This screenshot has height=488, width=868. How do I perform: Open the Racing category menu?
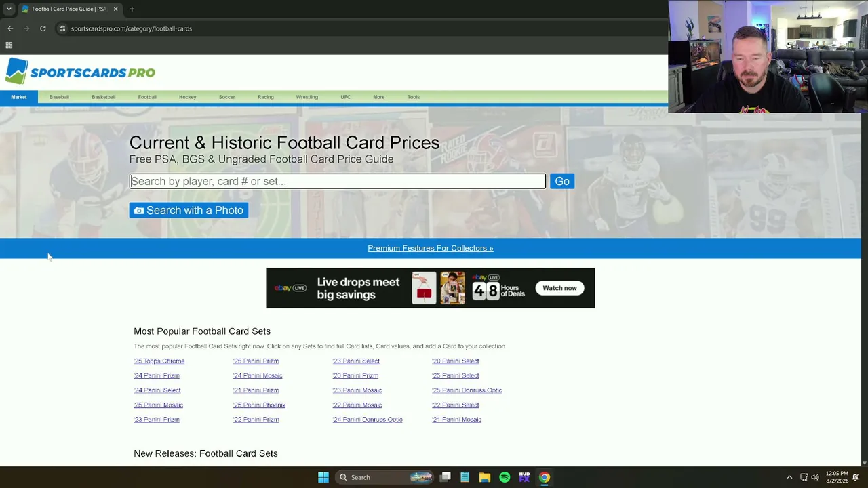[x=266, y=97]
